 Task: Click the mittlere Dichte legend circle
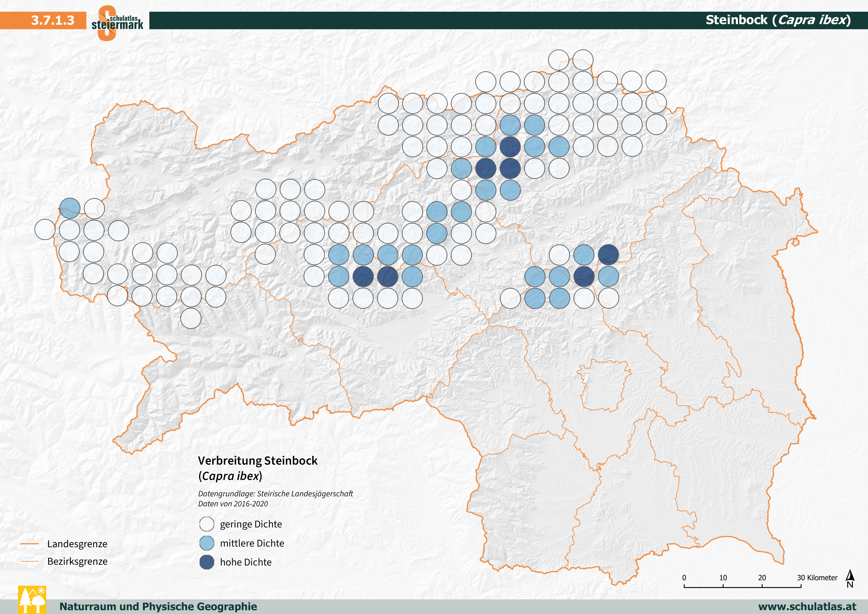(x=207, y=543)
